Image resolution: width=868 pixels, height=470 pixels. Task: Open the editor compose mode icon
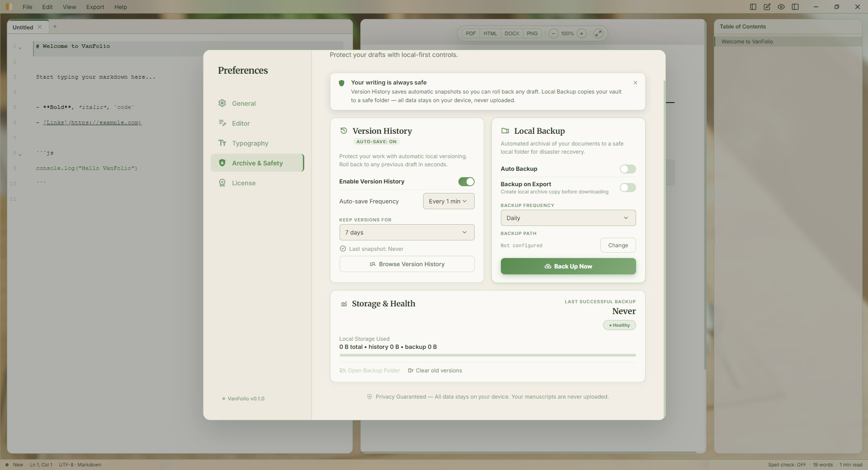click(767, 7)
